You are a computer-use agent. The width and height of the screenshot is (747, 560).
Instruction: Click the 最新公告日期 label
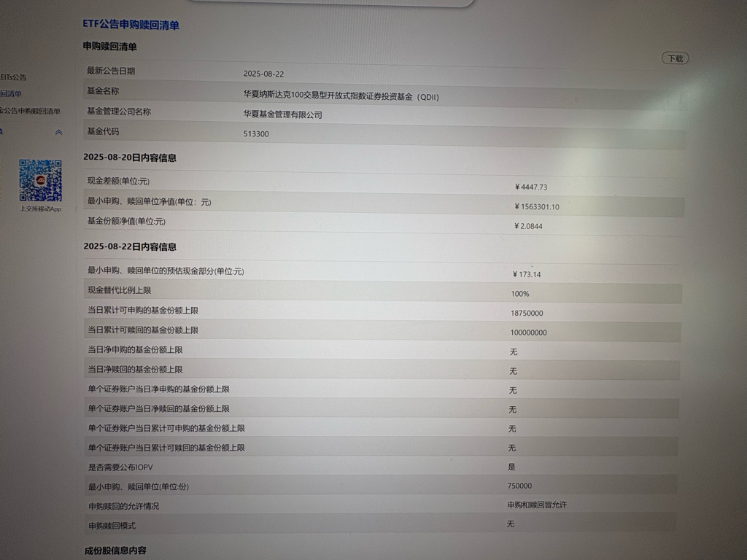(x=111, y=71)
